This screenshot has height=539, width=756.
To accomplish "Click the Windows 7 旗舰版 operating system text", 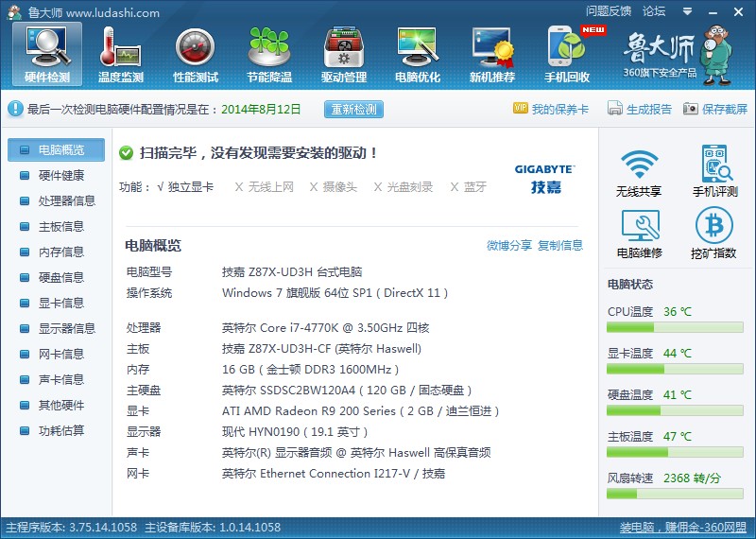I will [x=335, y=293].
